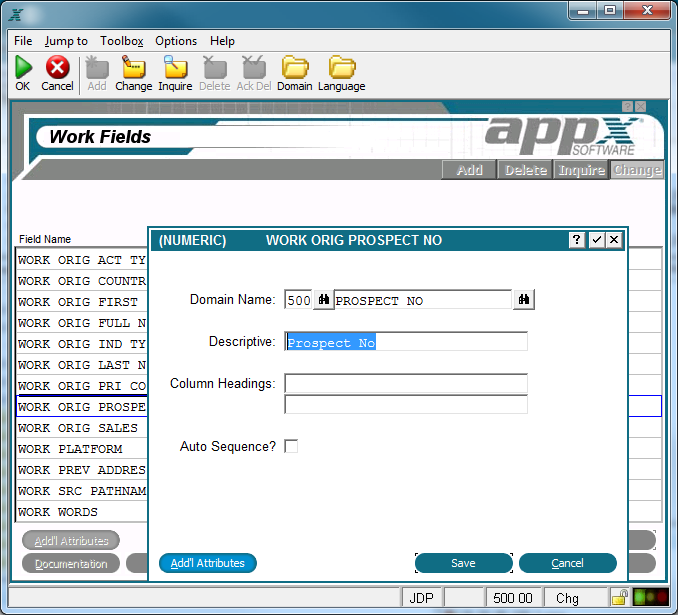Click the second Column Headings field
678x615 pixels.
pos(406,404)
